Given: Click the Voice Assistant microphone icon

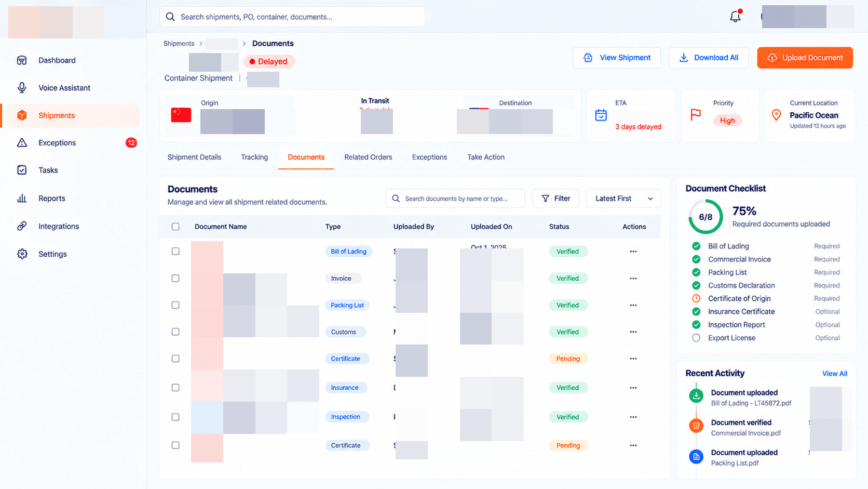Looking at the screenshot, I should click(22, 88).
